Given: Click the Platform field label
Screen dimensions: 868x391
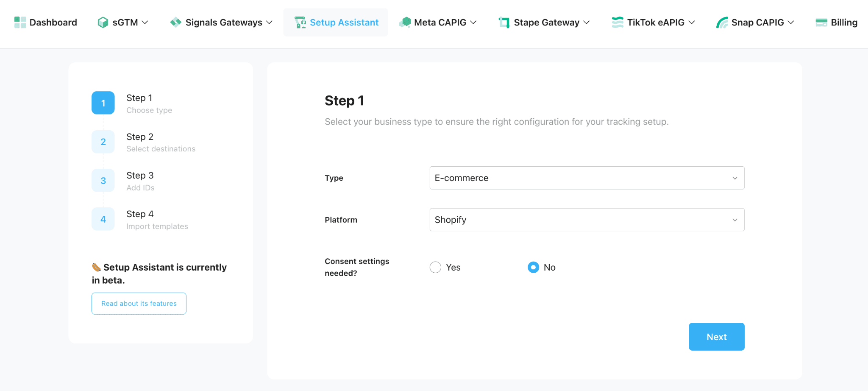Looking at the screenshot, I should 341,220.
